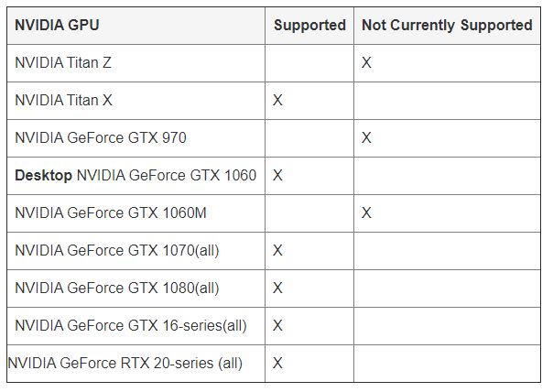Screen dimensions: 553x392
Task: Click the X mark in the GTX 1060M row
Action: pyautogui.click(x=366, y=212)
